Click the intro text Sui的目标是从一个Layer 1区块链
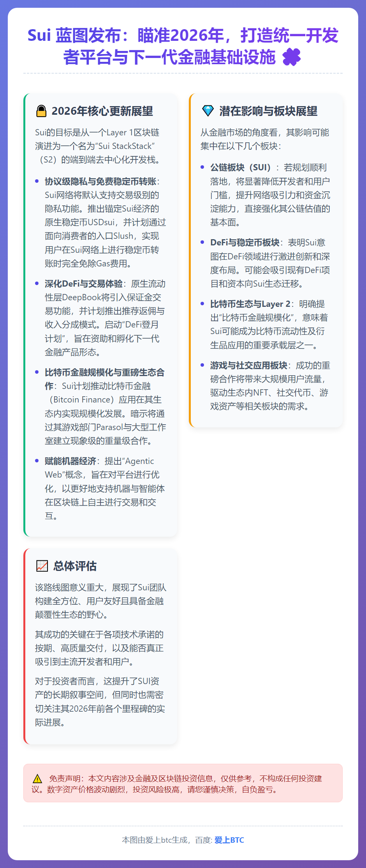This screenshot has height=868, width=366. click(x=97, y=146)
